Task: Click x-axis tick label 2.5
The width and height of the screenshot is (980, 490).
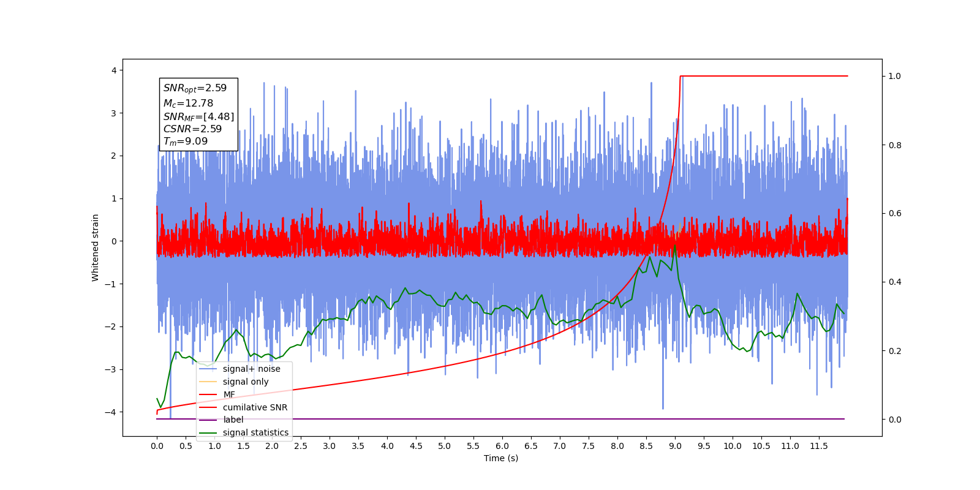Action: [x=301, y=446]
